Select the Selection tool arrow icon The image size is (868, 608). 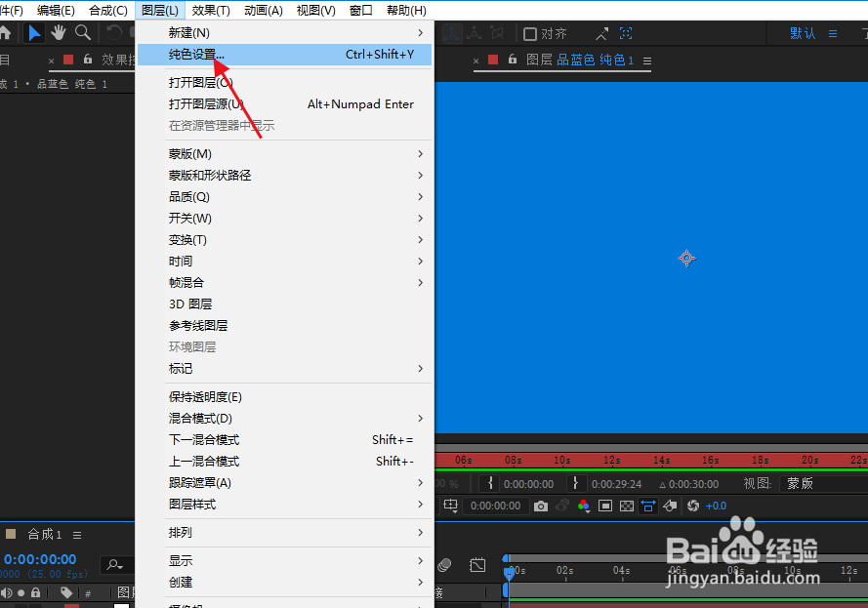[34, 32]
